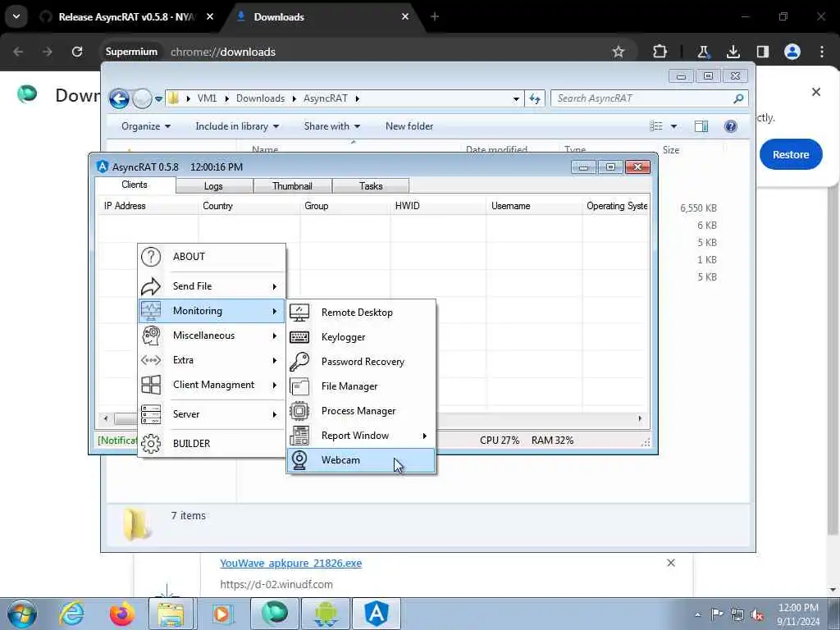Screen dimensions: 840x630
Task: Click the folder icon beside File Manager
Action: 299,386
